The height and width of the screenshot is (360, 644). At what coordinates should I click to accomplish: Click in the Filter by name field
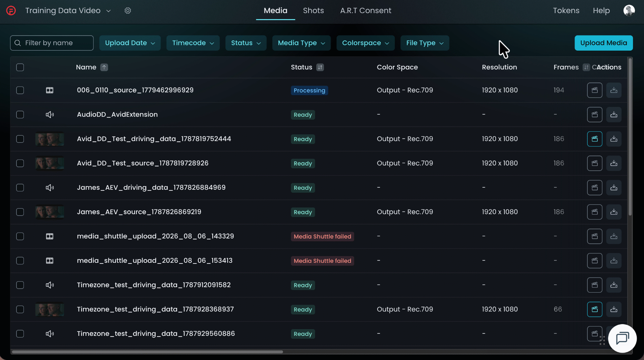52,43
